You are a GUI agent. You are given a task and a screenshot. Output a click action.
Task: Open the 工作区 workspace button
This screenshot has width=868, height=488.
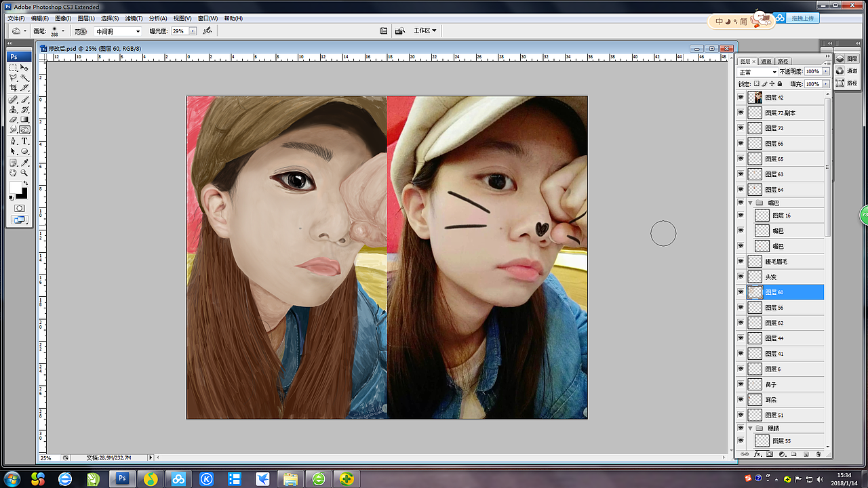pos(425,30)
